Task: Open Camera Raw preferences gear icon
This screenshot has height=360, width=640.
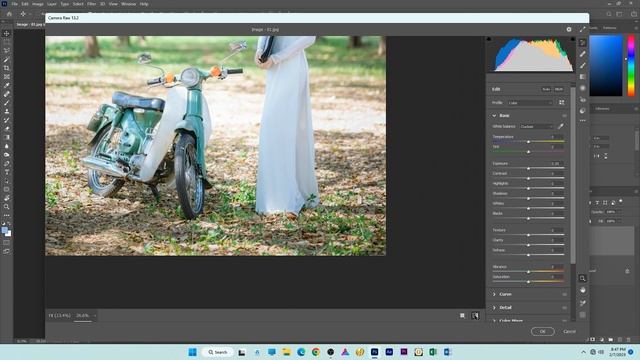Action: click(x=569, y=29)
